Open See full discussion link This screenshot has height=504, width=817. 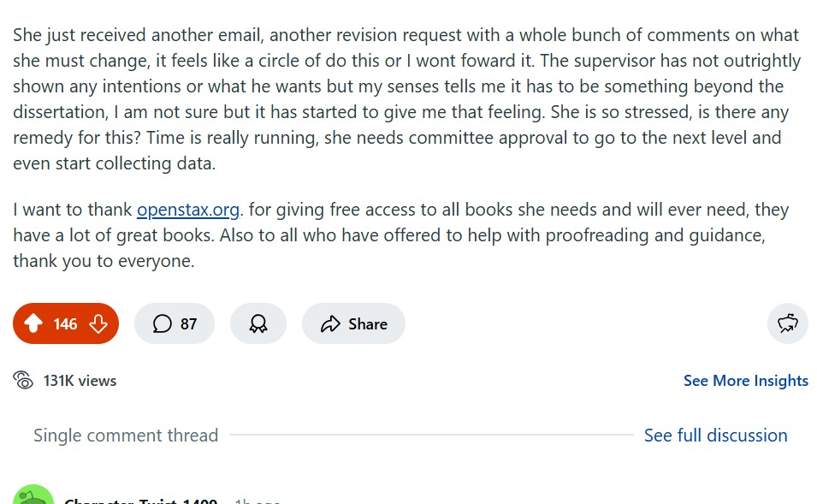coord(715,436)
